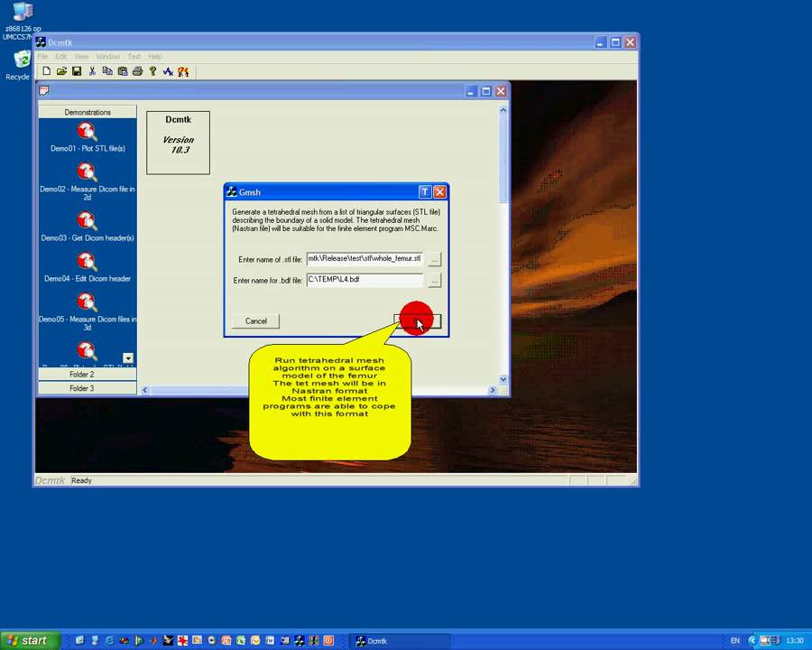The image size is (812, 650).
Task: Click the Word quick launch icon
Action: click(270, 641)
